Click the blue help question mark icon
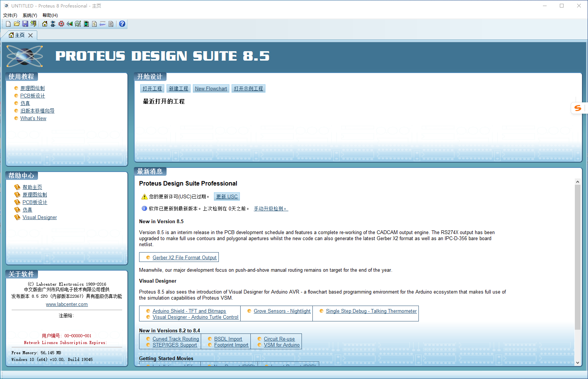This screenshot has height=379, width=588. pos(122,24)
